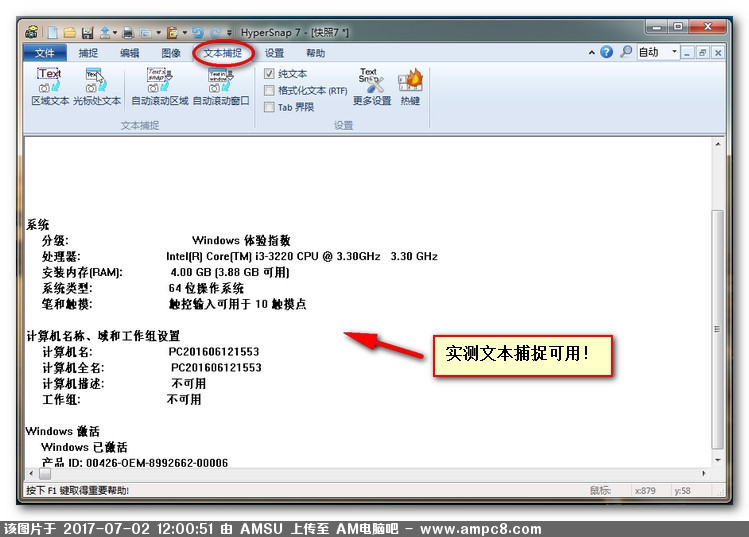Click the copy icon in quick toolbar

tap(145, 33)
